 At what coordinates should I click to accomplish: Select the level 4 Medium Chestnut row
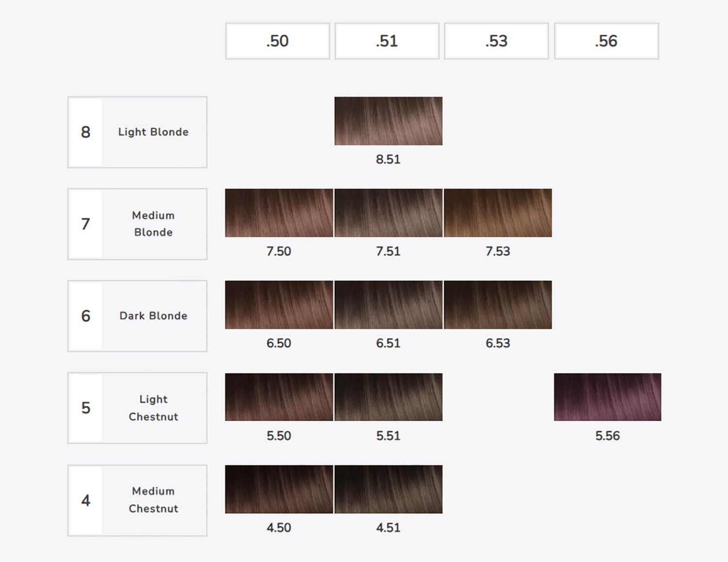(x=137, y=500)
